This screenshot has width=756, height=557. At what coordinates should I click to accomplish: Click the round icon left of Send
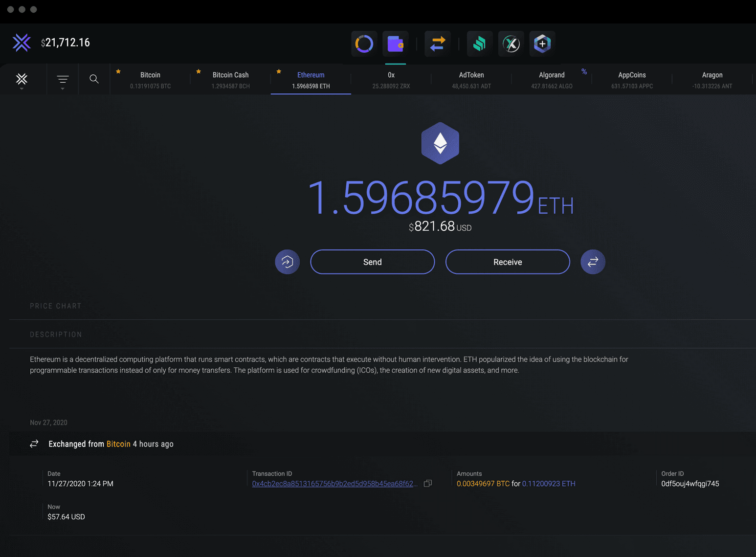(x=288, y=262)
